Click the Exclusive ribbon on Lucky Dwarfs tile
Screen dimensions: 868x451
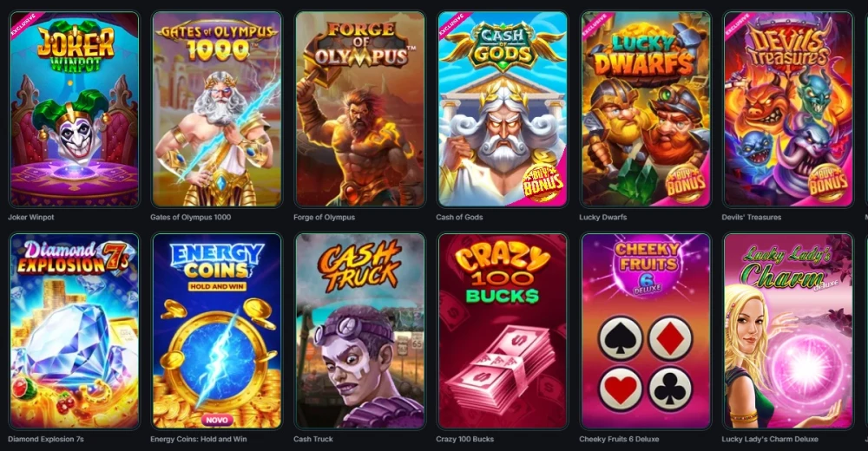pyautogui.click(x=595, y=25)
